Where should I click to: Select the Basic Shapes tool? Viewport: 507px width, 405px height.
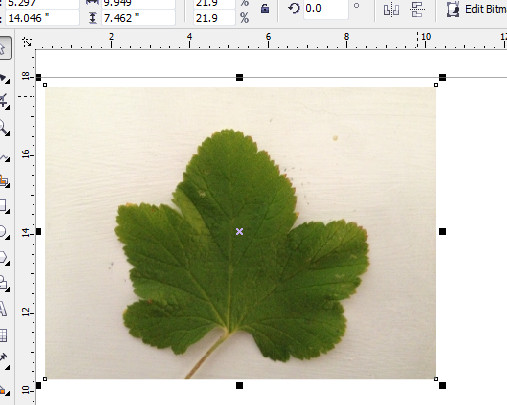pyautogui.click(x=3, y=283)
